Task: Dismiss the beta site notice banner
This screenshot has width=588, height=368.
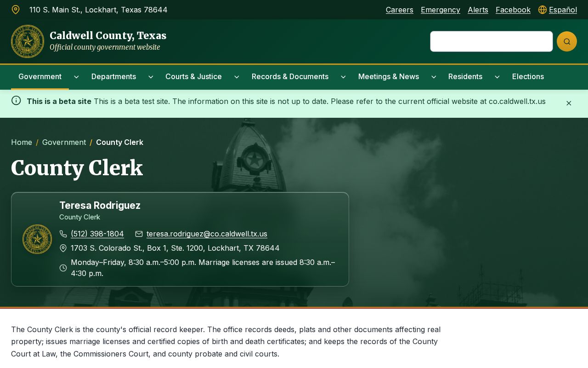Action: (569, 103)
